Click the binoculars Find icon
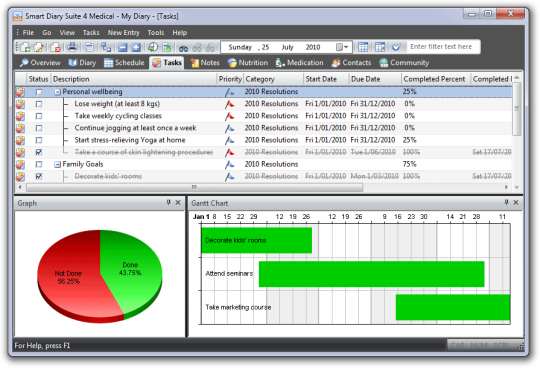Screen dimensions: 540x368 [183, 48]
